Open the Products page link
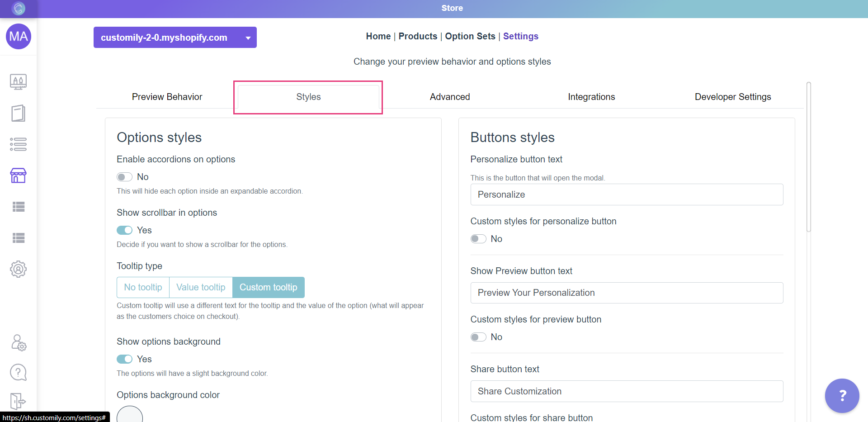The height and width of the screenshot is (422, 868). (x=417, y=36)
